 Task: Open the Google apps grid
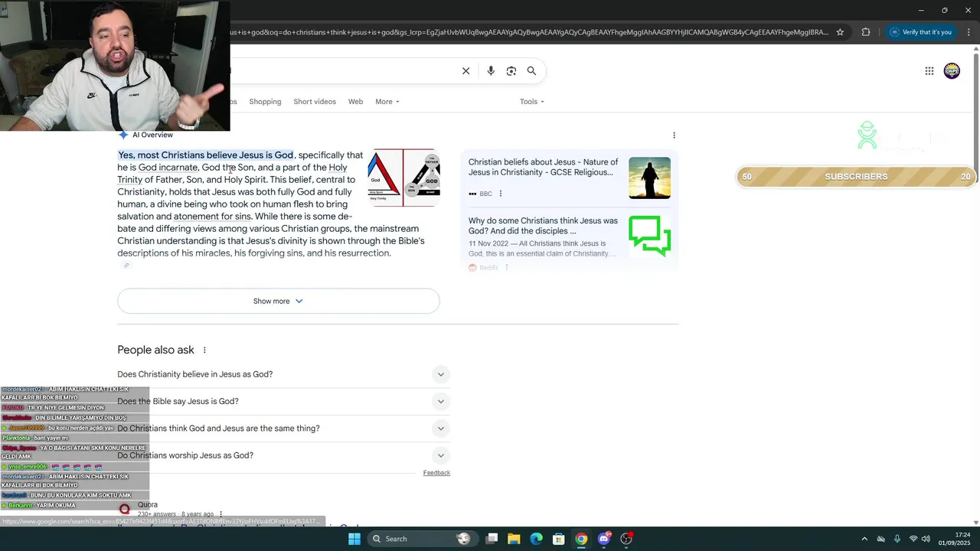(929, 71)
